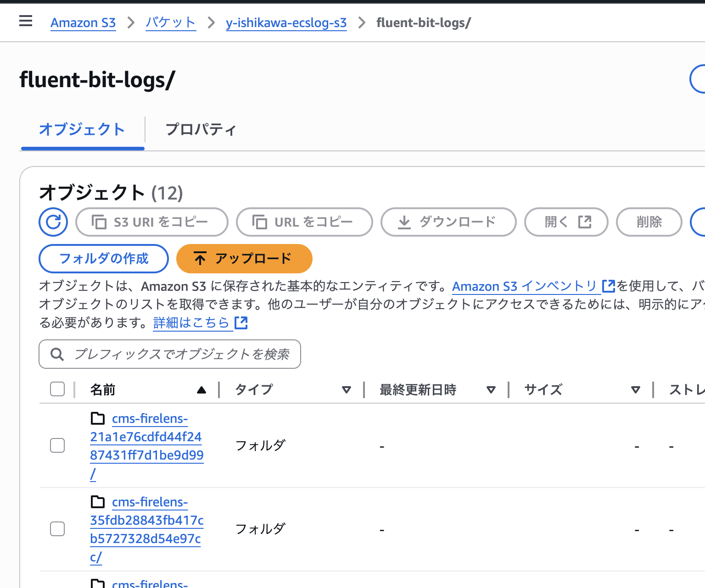Click フォルダ type of 35fdb288 row
Image resolution: width=705 pixels, height=588 pixels.
(x=260, y=529)
